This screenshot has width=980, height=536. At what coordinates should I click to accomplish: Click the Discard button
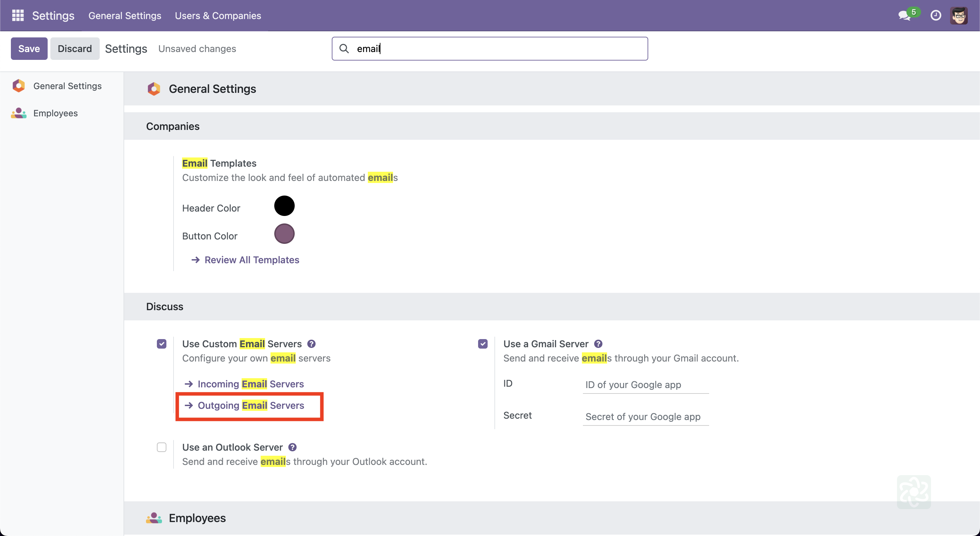coord(75,49)
